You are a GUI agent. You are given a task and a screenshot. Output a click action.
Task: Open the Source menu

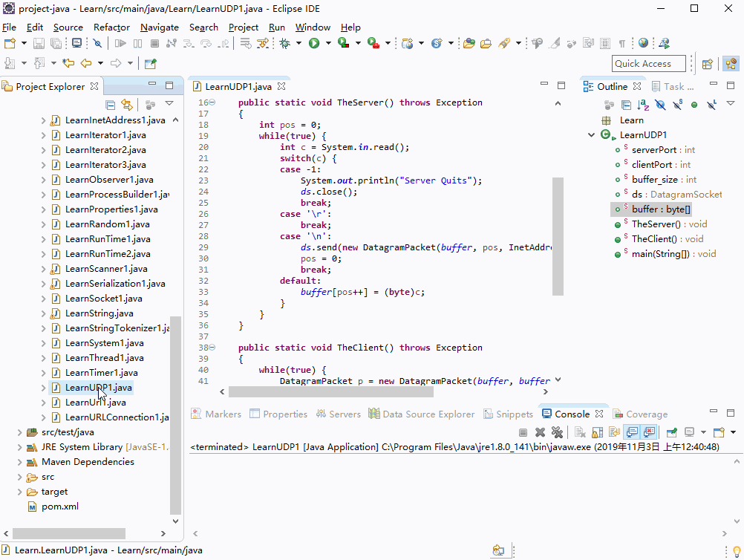[68, 27]
